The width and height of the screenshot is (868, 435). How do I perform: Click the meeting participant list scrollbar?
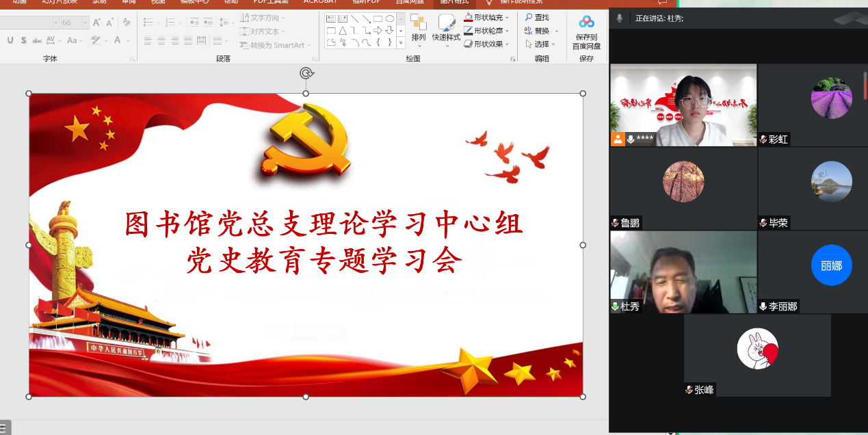tap(865, 85)
